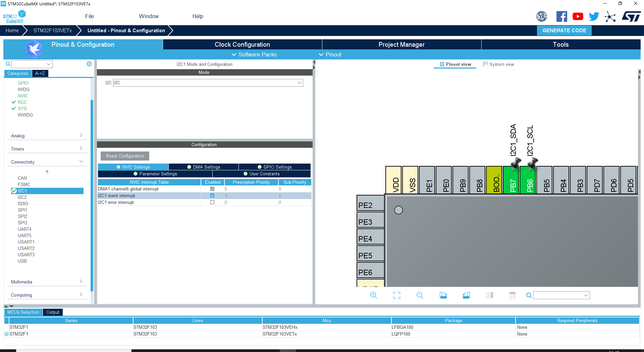644x352 pixels.
Task: Switch to the Clock Configuration tab
Action: coord(242,44)
